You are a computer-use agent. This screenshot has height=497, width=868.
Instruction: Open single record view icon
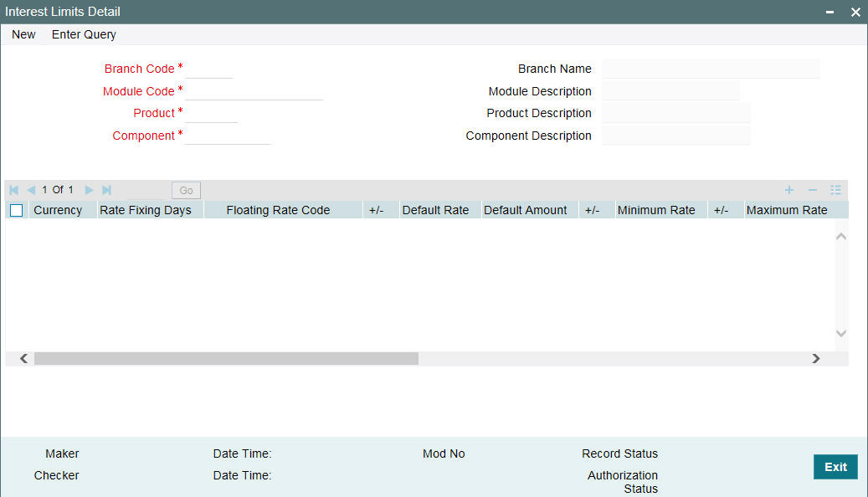click(835, 190)
